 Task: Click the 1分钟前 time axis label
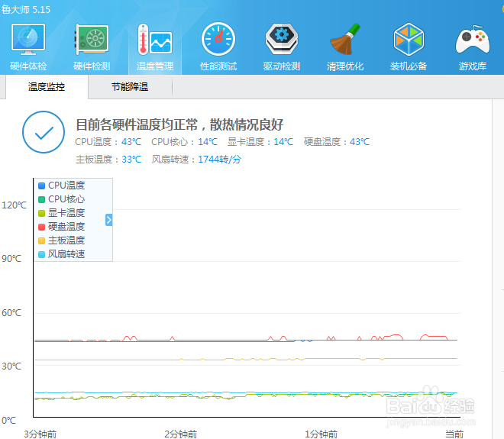pos(321,434)
